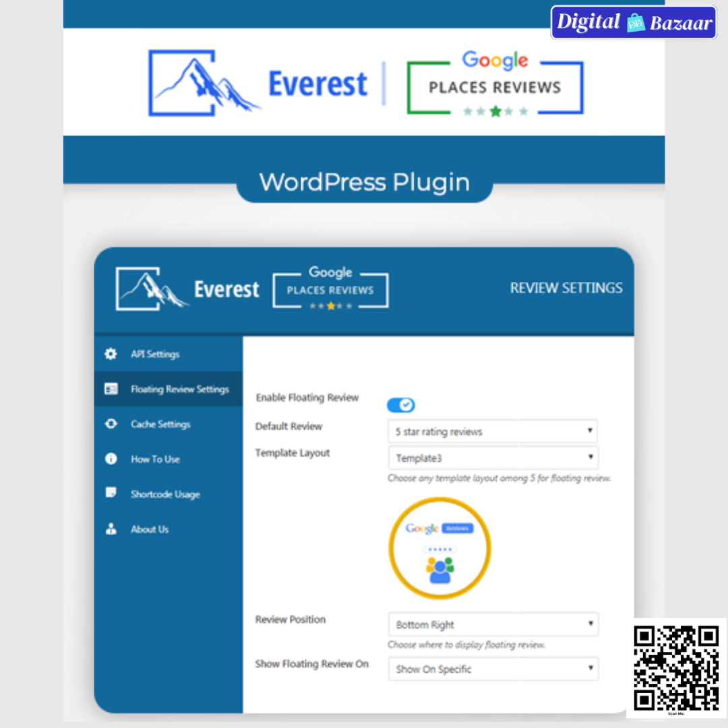Switch to Cache Settings tab
Viewport: 728px width, 728px height.
point(160,424)
